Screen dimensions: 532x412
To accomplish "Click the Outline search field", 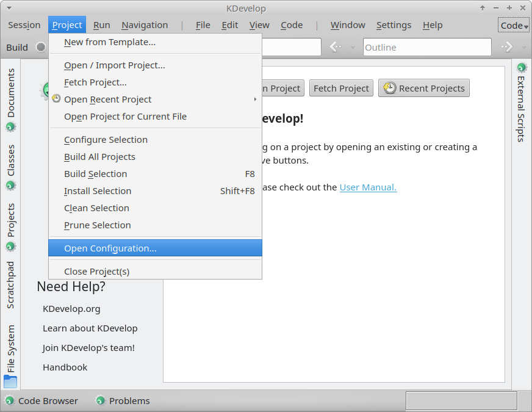I will point(427,47).
